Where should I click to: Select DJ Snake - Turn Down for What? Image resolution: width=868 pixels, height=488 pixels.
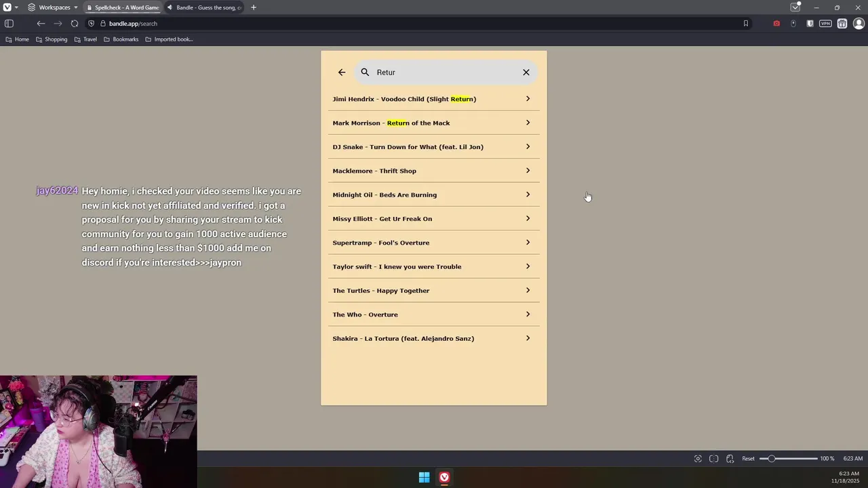(434, 147)
